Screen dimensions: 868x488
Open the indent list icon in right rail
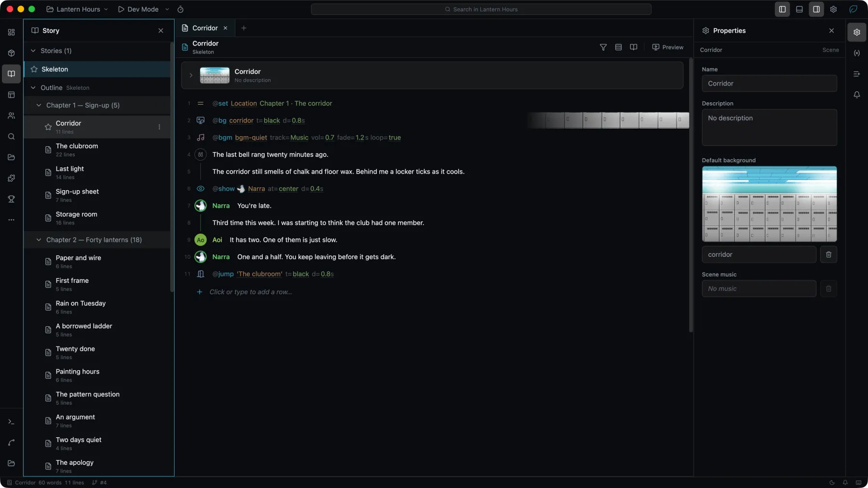pyautogui.click(x=857, y=74)
